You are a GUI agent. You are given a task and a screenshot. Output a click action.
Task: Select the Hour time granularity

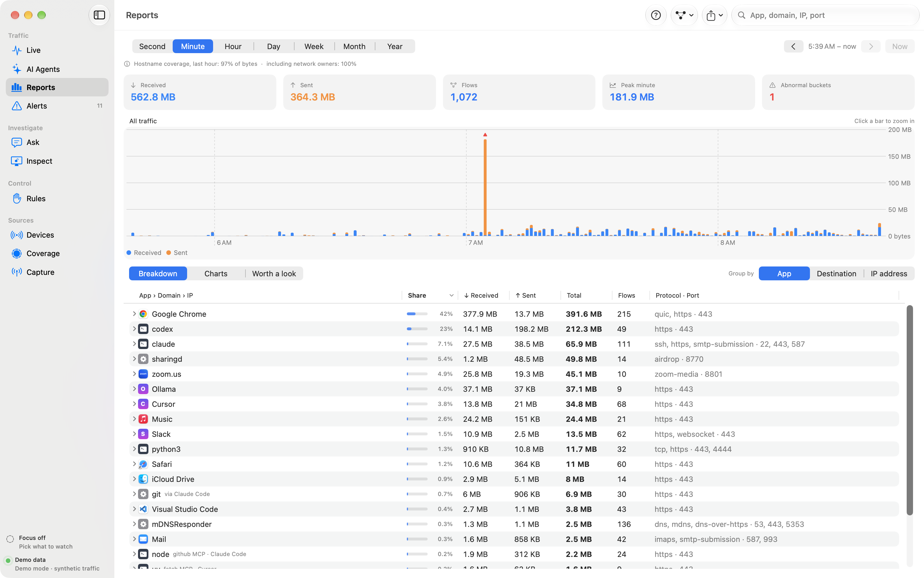(233, 46)
